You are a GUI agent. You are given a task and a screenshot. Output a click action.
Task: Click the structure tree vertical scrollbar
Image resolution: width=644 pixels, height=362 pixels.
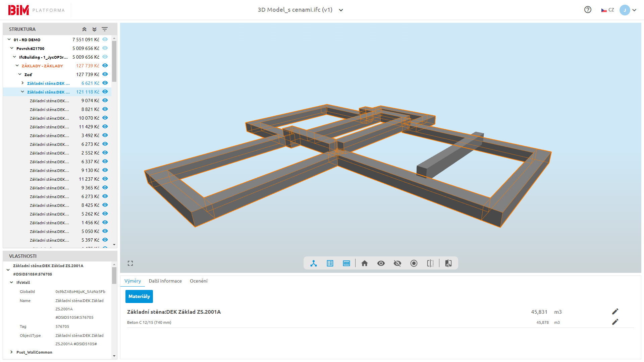click(x=114, y=62)
